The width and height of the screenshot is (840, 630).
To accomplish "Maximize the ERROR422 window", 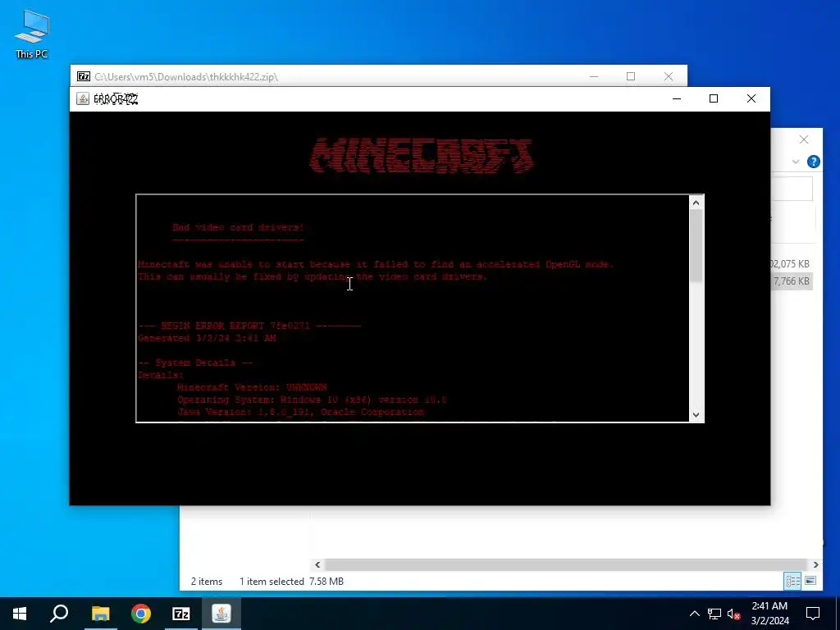I will point(714,98).
